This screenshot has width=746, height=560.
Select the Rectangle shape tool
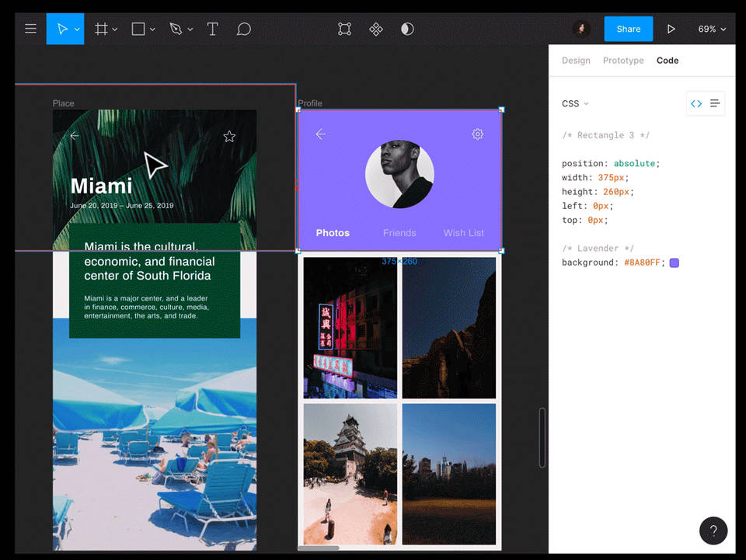coord(138,29)
